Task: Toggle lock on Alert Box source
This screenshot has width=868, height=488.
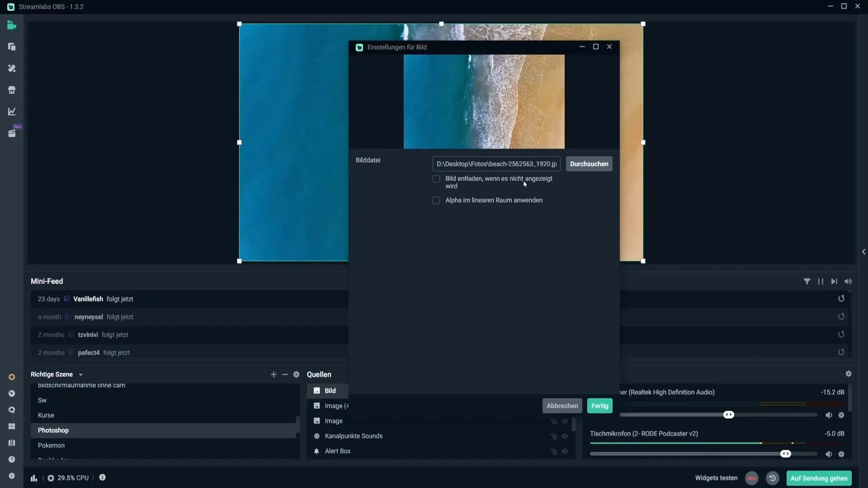Action: [x=554, y=451]
